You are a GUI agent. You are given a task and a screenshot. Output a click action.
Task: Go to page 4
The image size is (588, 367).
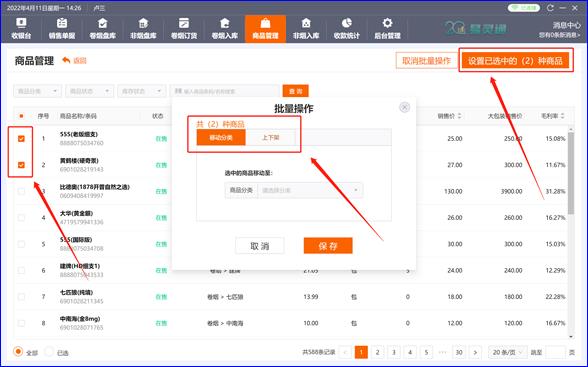[410, 352]
